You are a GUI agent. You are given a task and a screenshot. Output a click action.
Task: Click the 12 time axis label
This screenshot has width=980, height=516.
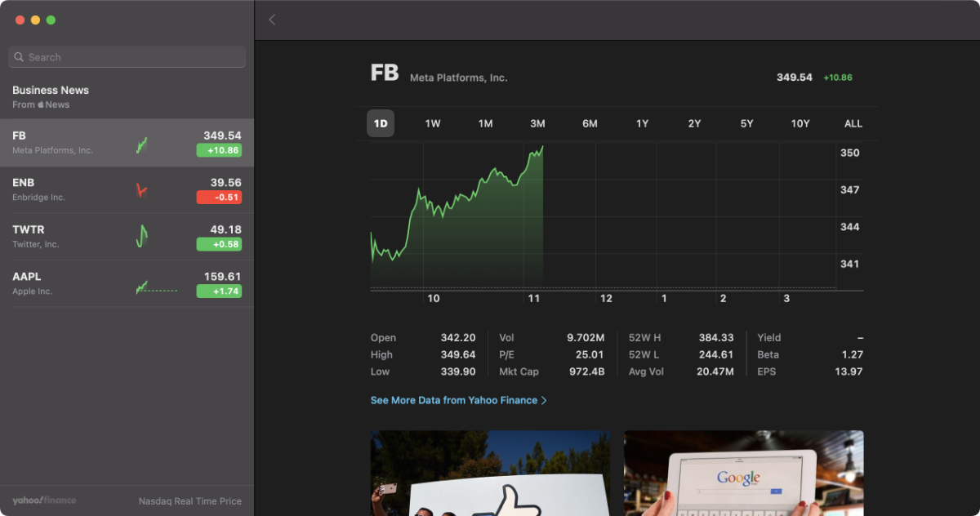(x=606, y=299)
